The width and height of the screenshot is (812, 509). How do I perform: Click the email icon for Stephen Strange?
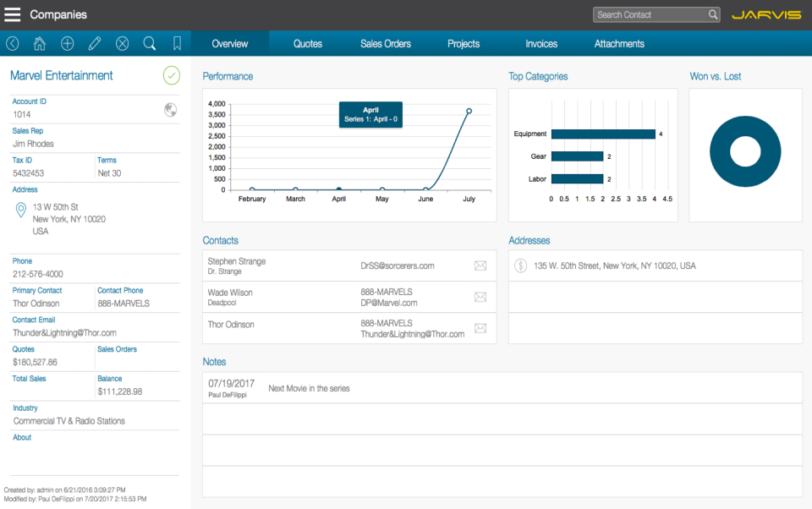point(480,265)
